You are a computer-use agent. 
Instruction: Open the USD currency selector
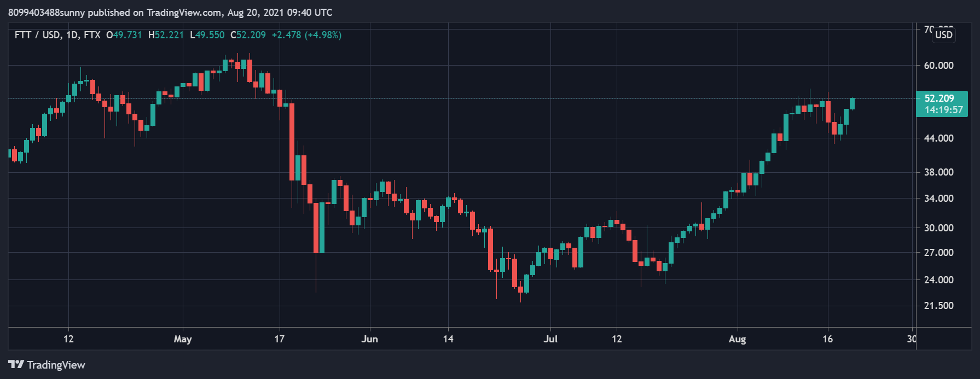[943, 35]
